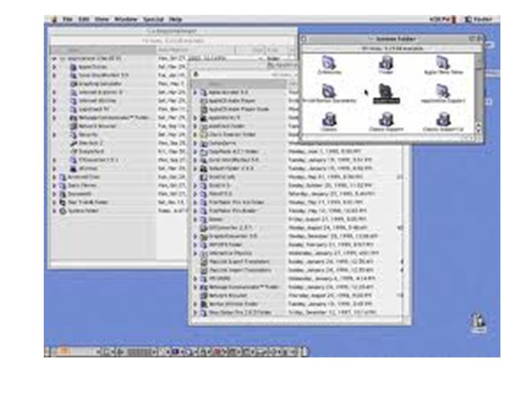Screen dimensions: 532x399
Task: Open the File menu
Action: pyautogui.click(x=68, y=19)
